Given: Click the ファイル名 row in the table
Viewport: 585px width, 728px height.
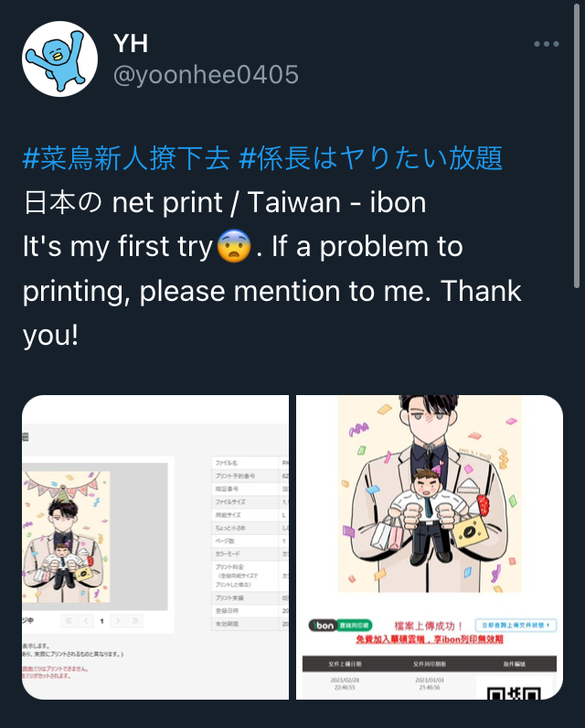Looking at the screenshot, I should (250, 463).
